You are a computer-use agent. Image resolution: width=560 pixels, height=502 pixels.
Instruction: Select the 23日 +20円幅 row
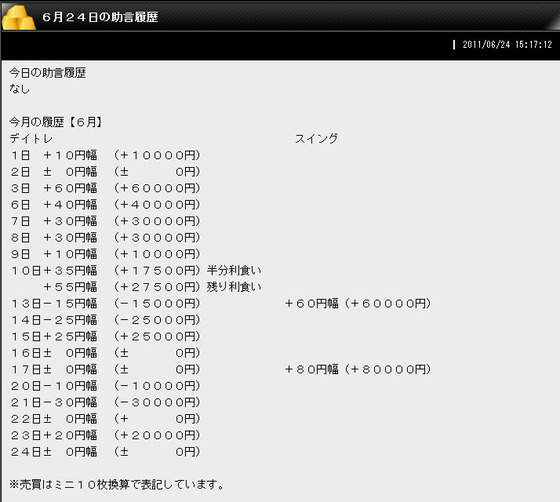[105, 435]
